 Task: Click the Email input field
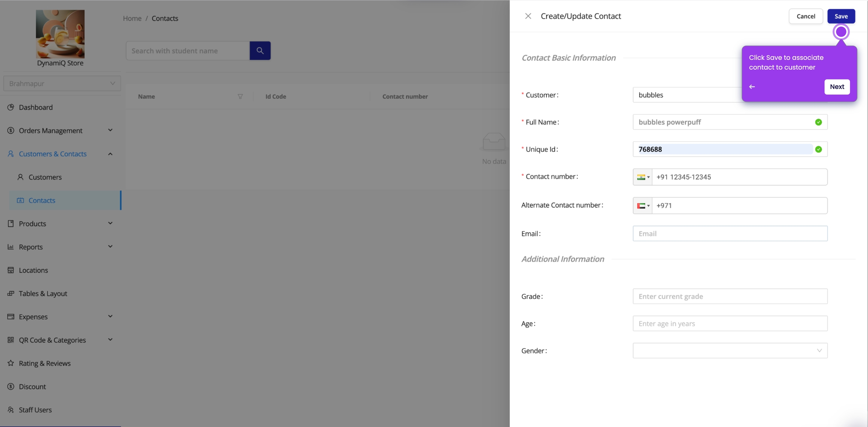[x=730, y=233]
